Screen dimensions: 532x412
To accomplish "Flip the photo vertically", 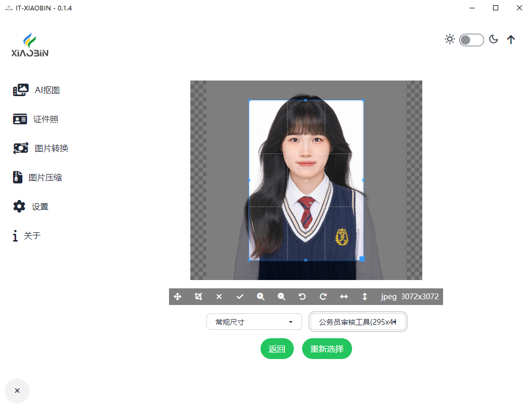I will click(x=365, y=297).
